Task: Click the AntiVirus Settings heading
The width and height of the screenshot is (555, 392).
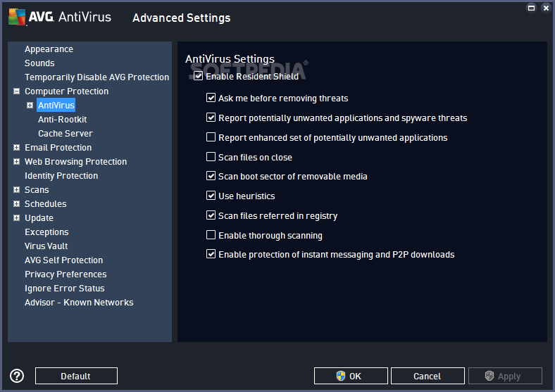Action: pyautogui.click(x=230, y=58)
